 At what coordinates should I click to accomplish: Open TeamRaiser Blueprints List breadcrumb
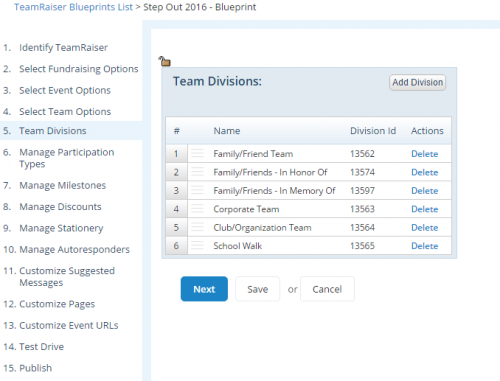click(73, 7)
